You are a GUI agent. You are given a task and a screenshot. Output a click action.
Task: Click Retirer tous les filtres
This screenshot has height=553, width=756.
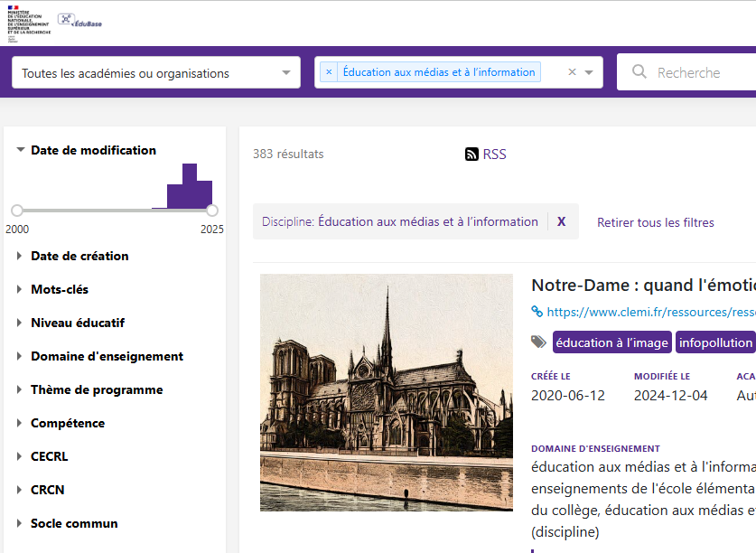(x=655, y=222)
